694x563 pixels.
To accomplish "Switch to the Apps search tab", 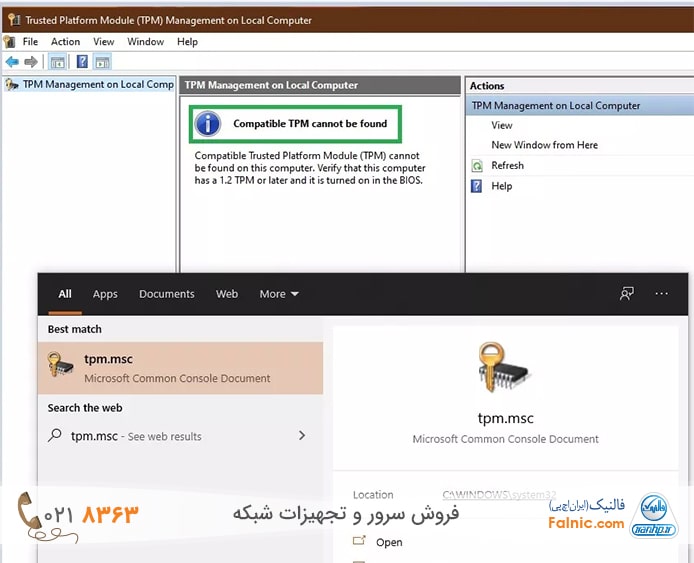I will click(105, 294).
